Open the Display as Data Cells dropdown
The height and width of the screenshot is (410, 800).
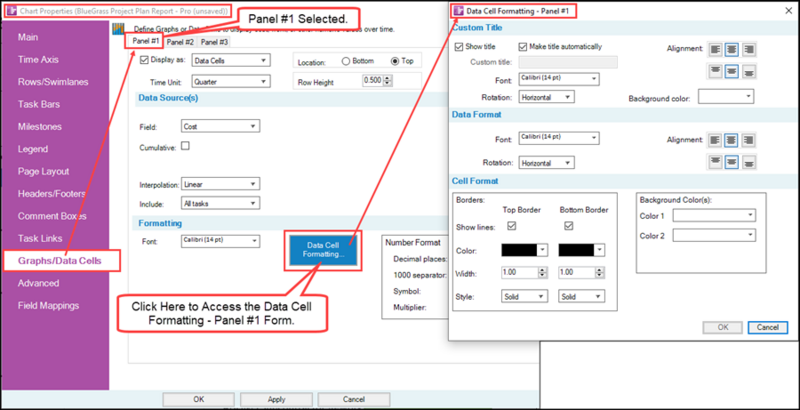click(x=231, y=60)
